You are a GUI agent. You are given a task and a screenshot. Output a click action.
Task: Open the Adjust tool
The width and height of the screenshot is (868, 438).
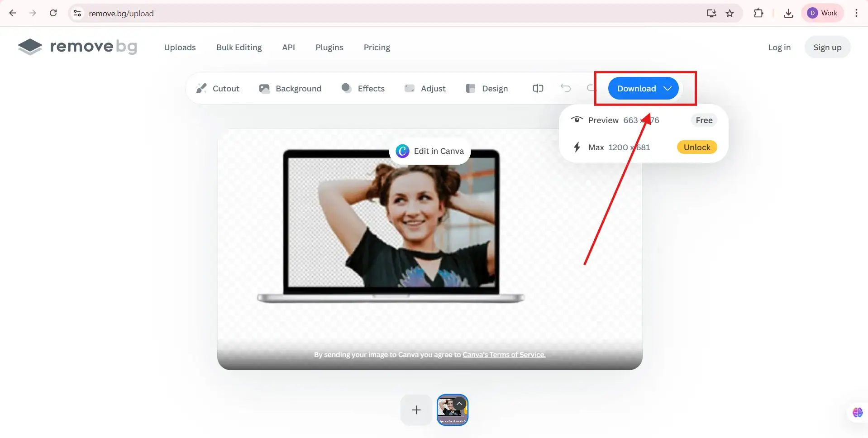[x=425, y=89]
